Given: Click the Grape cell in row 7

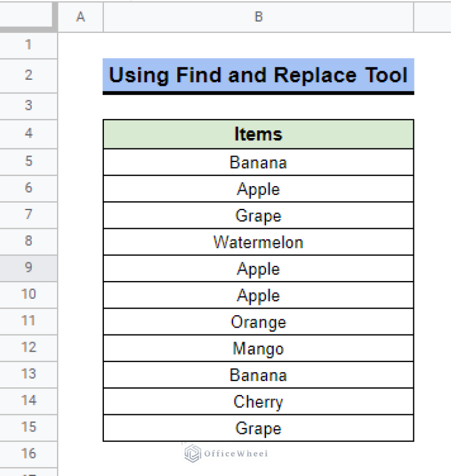Looking at the screenshot, I should (x=258, y=215).
